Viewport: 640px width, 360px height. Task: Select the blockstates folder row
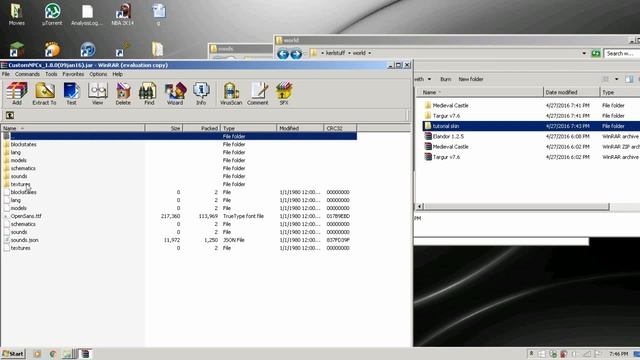pos(180,144)
